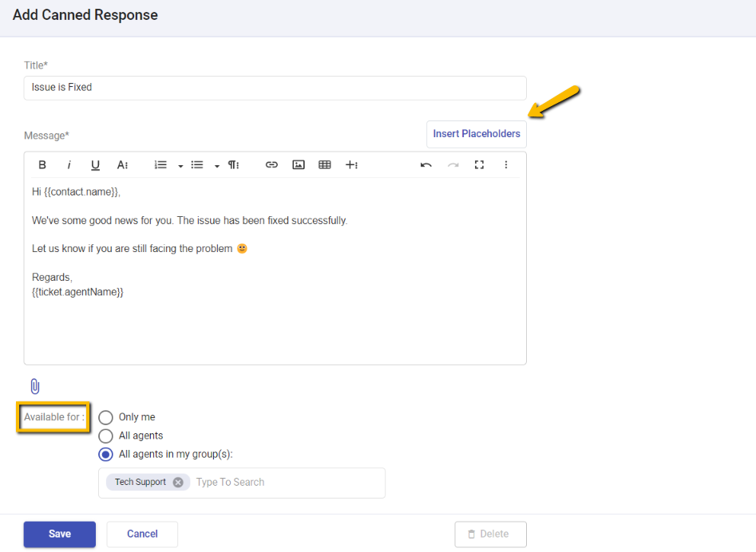The image size is (756, 552).
Task: Attach a file using the paperclip icon
Action: click(x=34, y=386)
